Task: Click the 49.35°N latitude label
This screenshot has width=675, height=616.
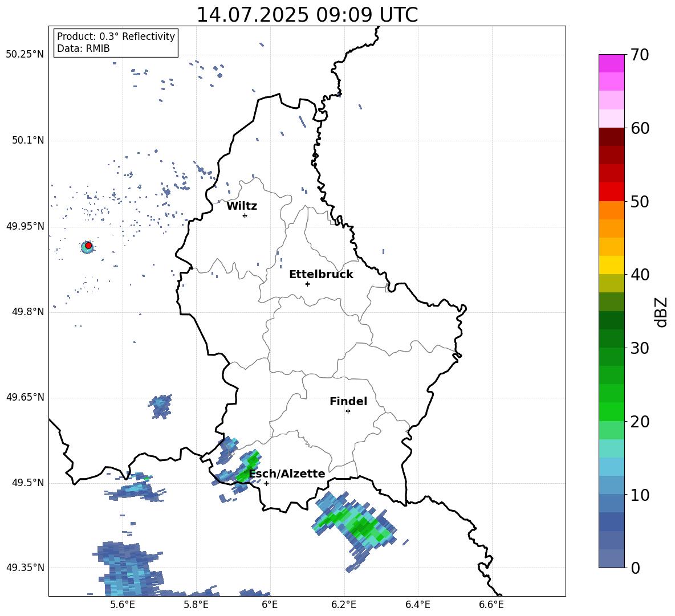Action: tap(25, 568)
